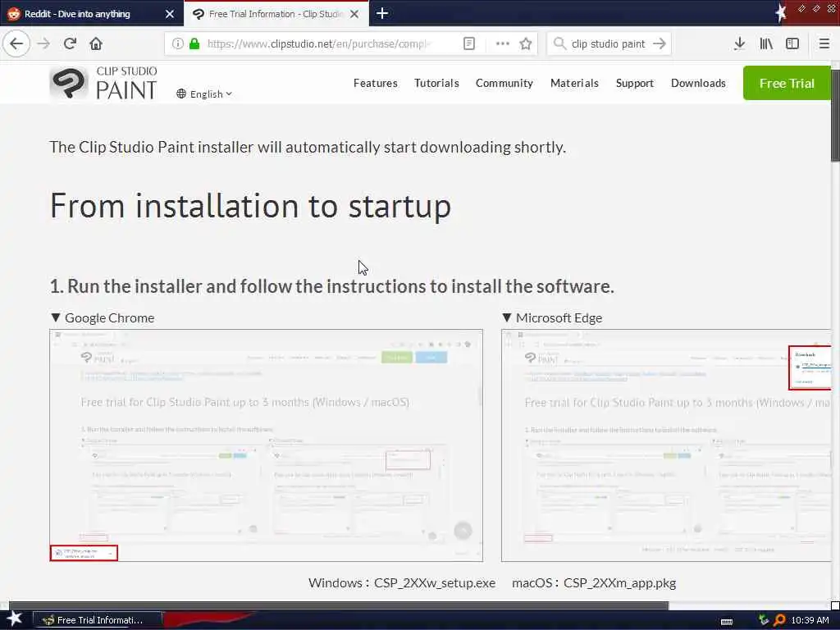Image resolution: width=840 pixels, height=630 pixels.
Task: Click the Free Trial Informati... taskbar button
Action: click(x=98, y=620)
